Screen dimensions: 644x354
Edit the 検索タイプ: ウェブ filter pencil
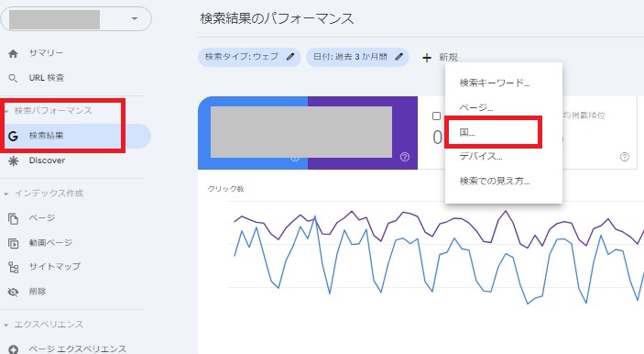(x=290, y=57)
